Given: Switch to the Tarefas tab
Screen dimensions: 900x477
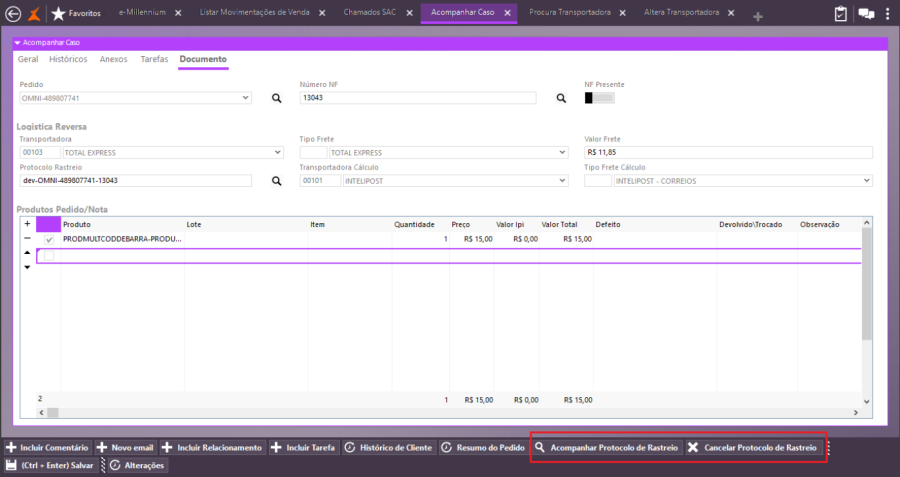Looking at the screenshot, I should point(154,59).
